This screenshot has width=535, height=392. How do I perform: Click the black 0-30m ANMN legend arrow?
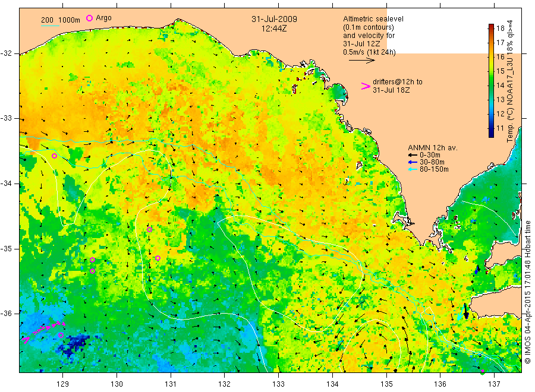413,155
